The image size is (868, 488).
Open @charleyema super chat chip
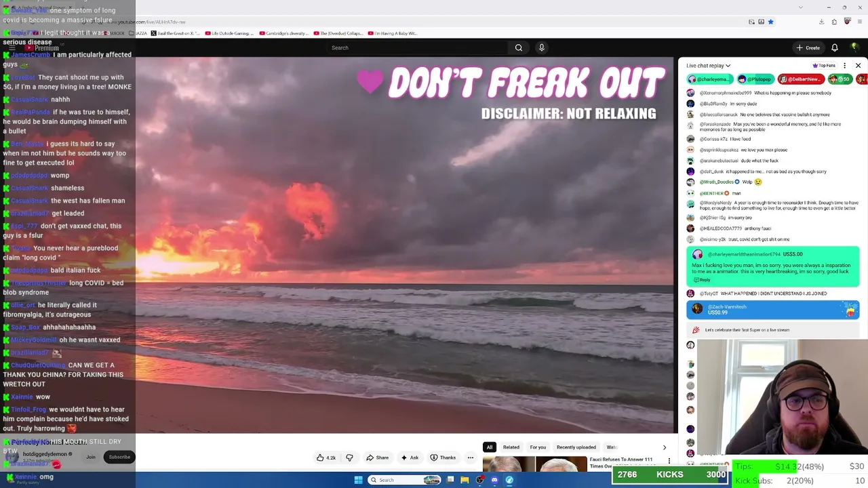pos(710,79)
